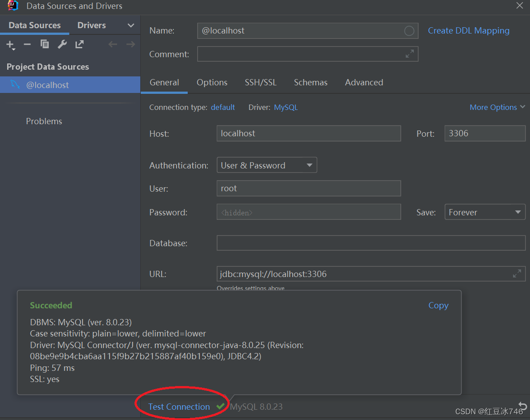This screenshot has width=530, height=420.
Task: Remove the selected data source with minus icon
Action: tap(27, 44)
